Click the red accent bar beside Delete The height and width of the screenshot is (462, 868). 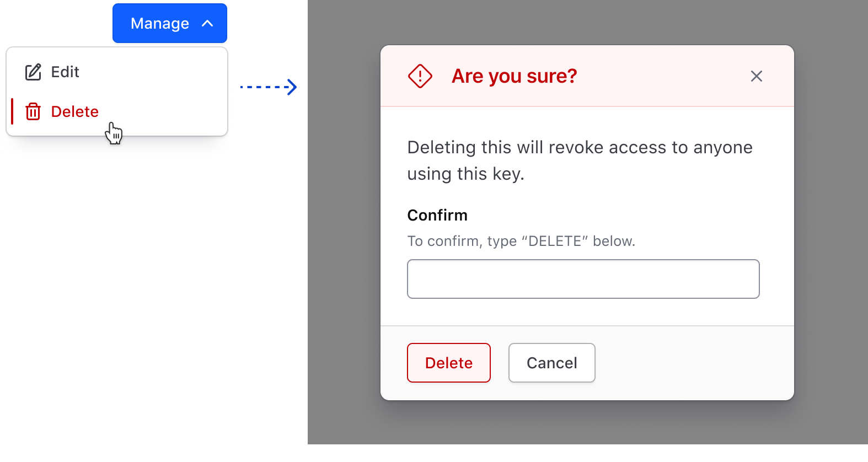coord(13,111)
